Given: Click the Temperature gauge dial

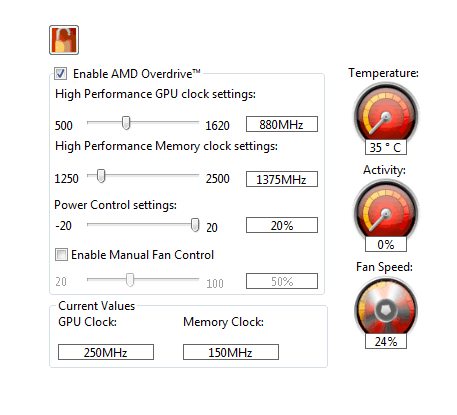Looking at the screenshot, I should coord(386,114).
